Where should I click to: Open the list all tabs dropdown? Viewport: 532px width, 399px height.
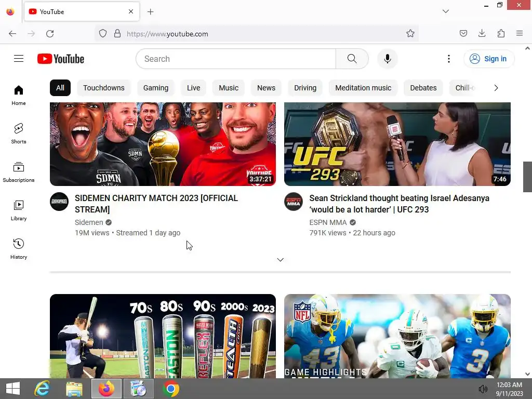coord(446,11)
